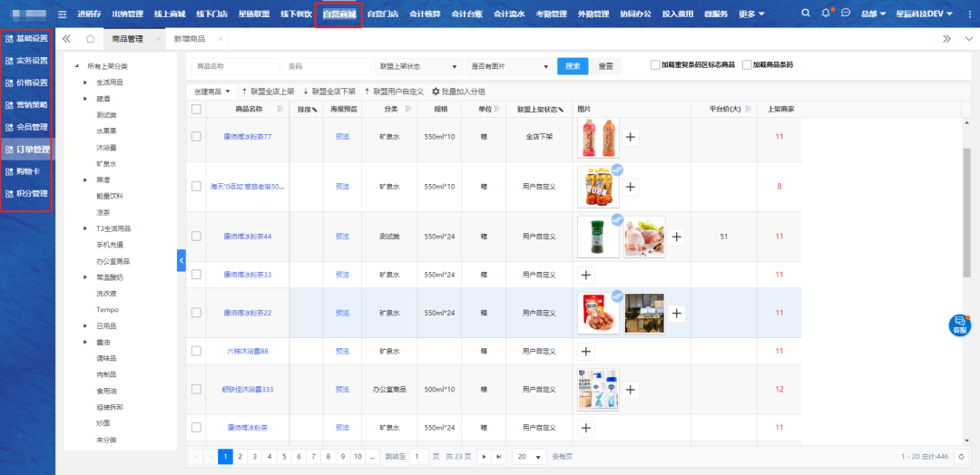Click the search magnifier icon in top bar
The width and height of the screenshot is (980, 475).
tap(807, 14)
